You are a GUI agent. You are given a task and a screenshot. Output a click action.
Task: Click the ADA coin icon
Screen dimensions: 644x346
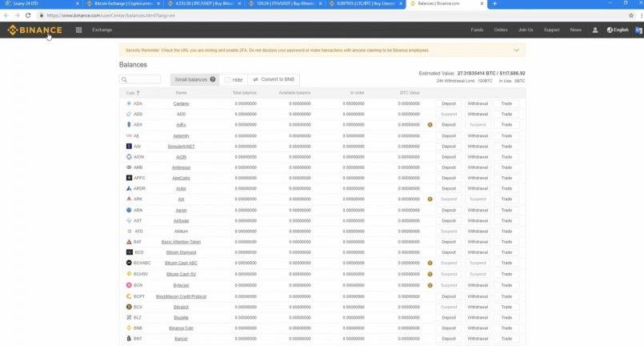pyautogui.click(x=129, y=103)
